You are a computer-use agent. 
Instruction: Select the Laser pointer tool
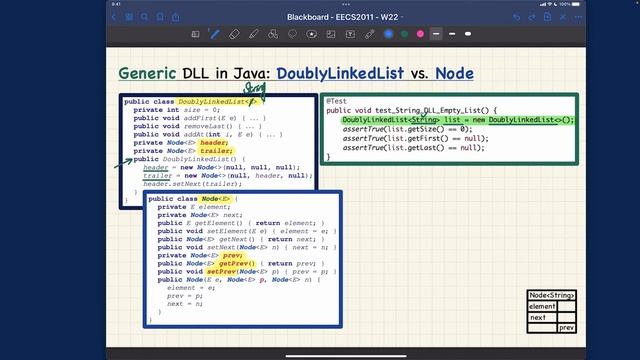pos(369,34)
